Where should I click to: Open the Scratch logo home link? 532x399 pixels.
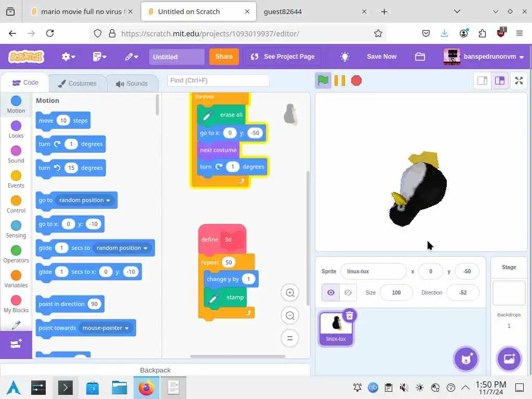(26, 57)
